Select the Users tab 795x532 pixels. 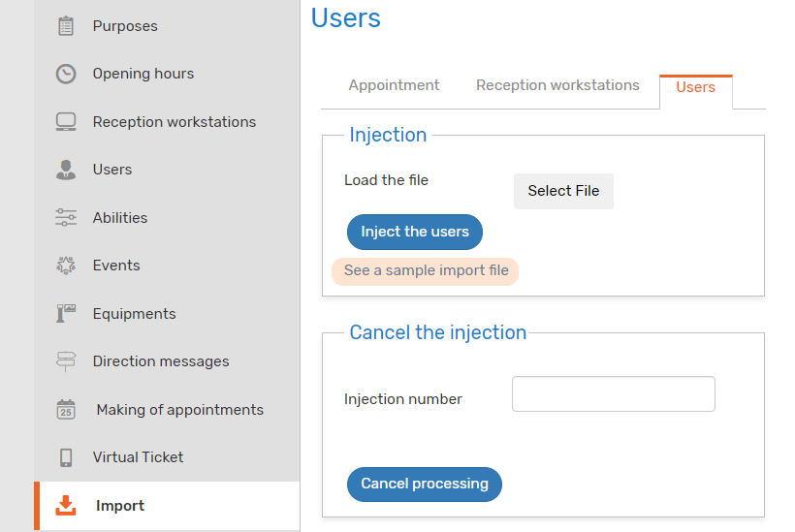(x=695, y=87)
